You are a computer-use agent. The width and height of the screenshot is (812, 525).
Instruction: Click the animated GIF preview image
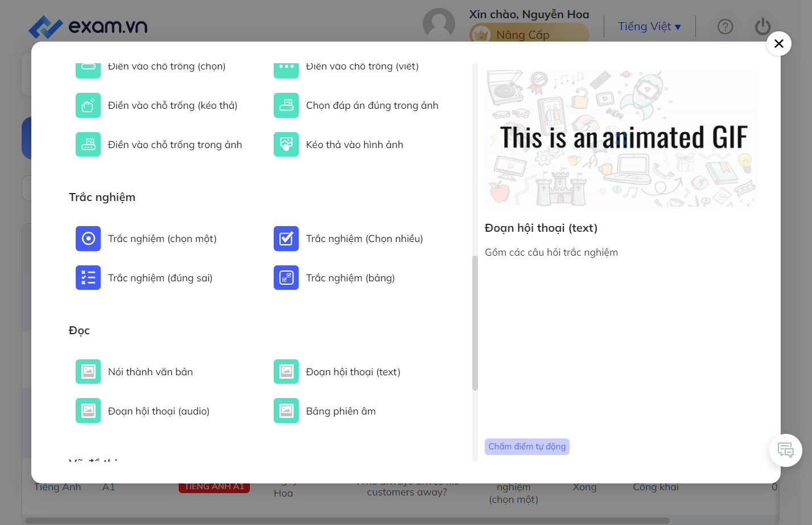[x=621, y=138]
